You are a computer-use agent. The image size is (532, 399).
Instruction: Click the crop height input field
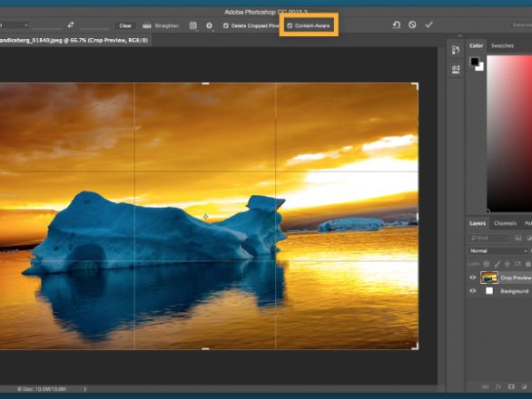(x=94, y=25)
